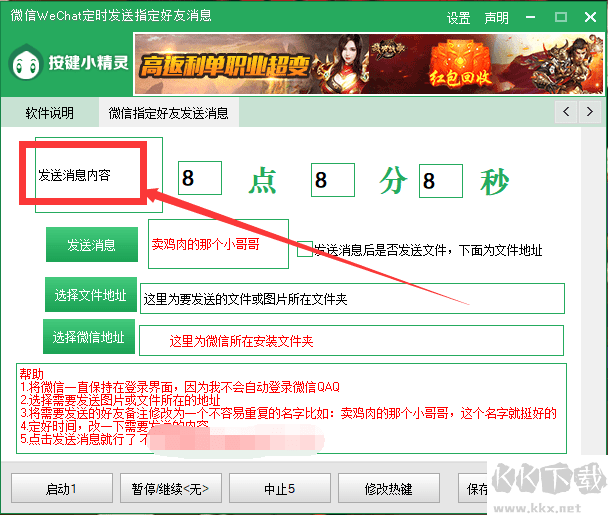This screenshot has width=608, height=515.
Task: Open the 设置 menu
Action: pos(458,18)
